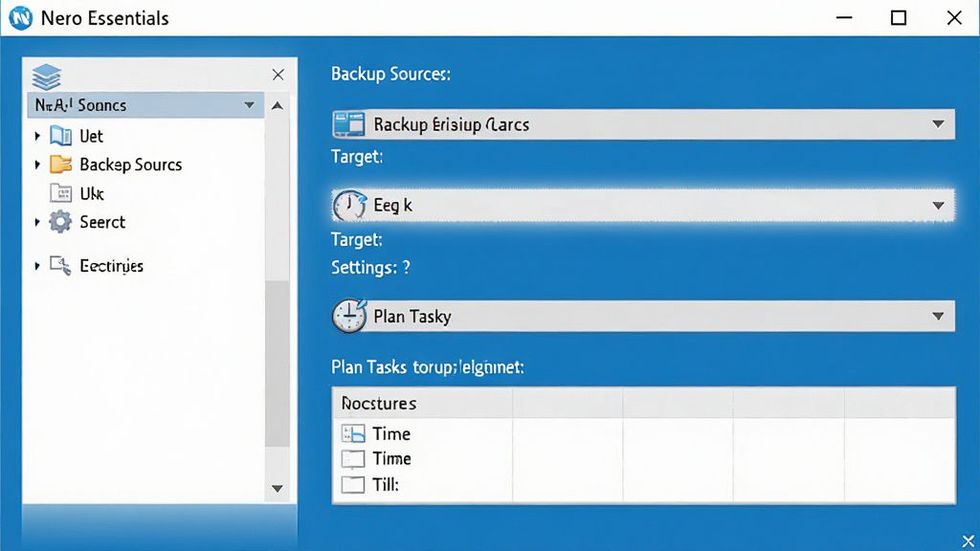This screenshot has height=551, width=980.
Task: Click the X at bottom-right corner
Action: coord(969,541)
